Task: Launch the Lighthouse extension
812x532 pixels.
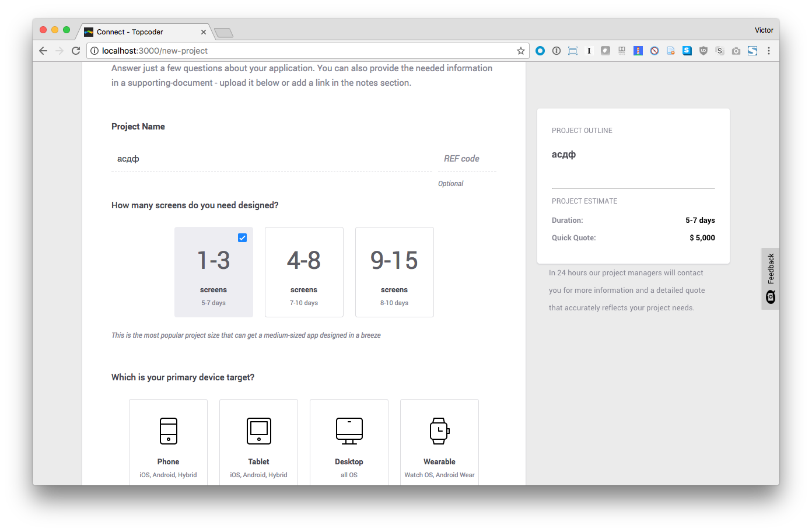Action: pyautogui.click(x=638, y=51)
